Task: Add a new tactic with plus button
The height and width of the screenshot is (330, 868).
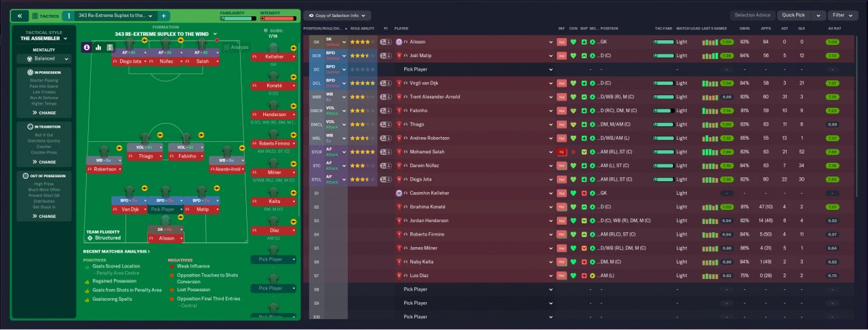Action: click(164, 16)
